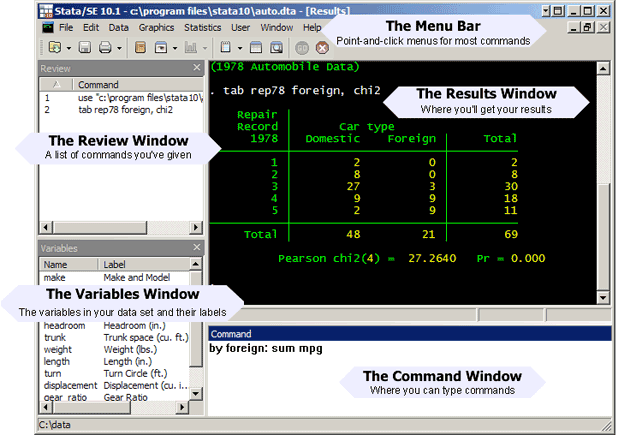The width and height of the screenshot is (642, 435).
Task: Click the Print toolbar icon
Action: tap(105, 48)
